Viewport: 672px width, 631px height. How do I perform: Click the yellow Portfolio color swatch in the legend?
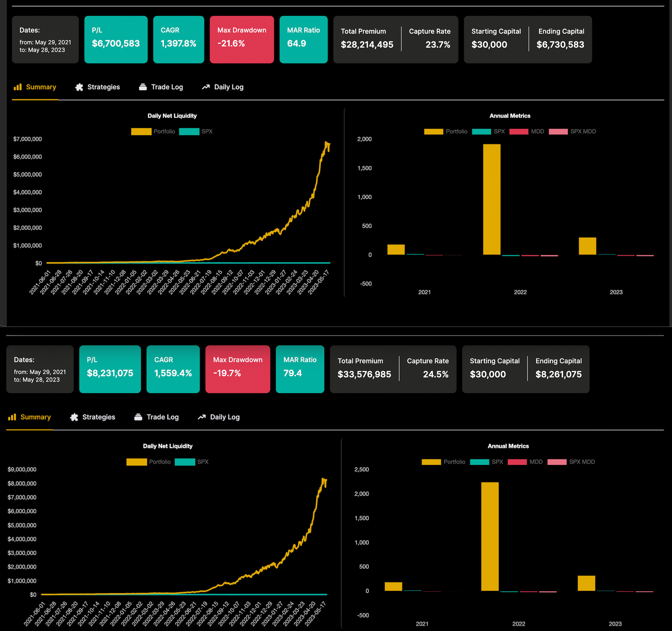coord(141,132)
